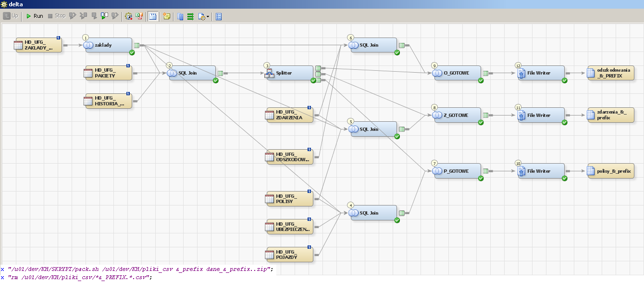Select SQL Join node numbered 2
Image resolution: width=644 pixels, height=282 pixels.
coord(192,73)
